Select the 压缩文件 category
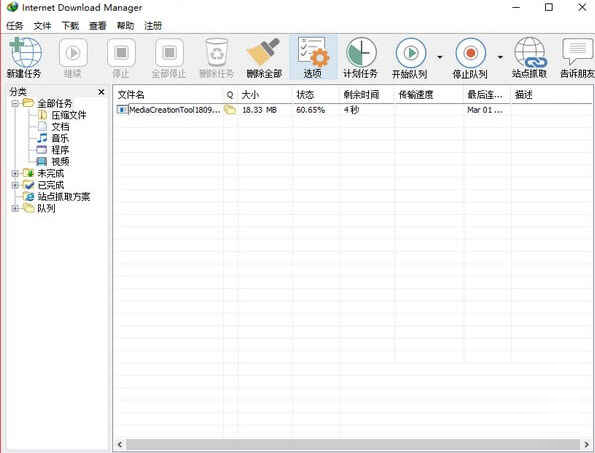This screenshot has height=453, width=595. click(69, 115)
